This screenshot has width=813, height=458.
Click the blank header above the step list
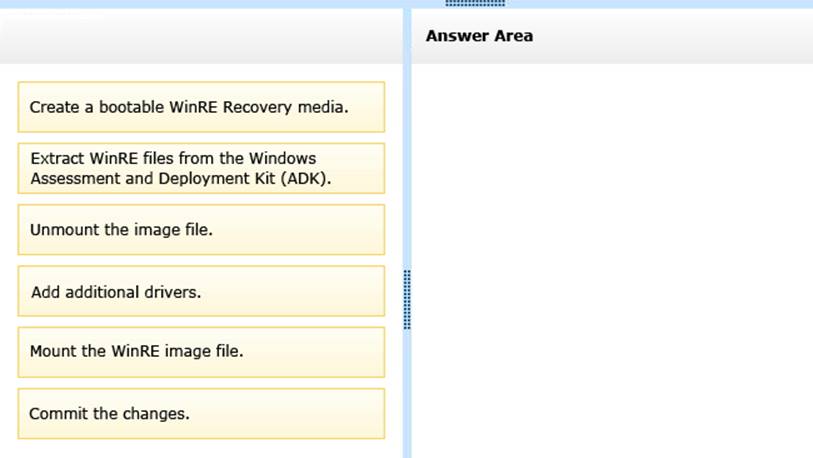200,36
